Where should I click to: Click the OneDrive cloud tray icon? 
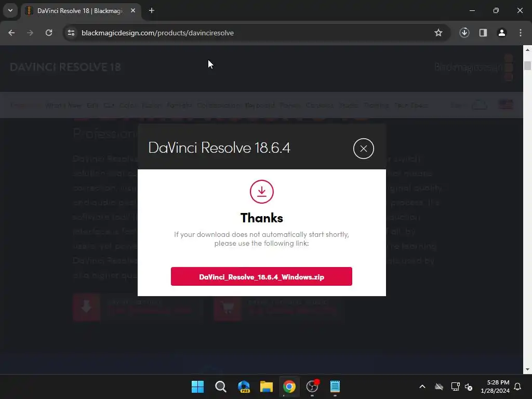pyautogui.click(x=439, y=387)
